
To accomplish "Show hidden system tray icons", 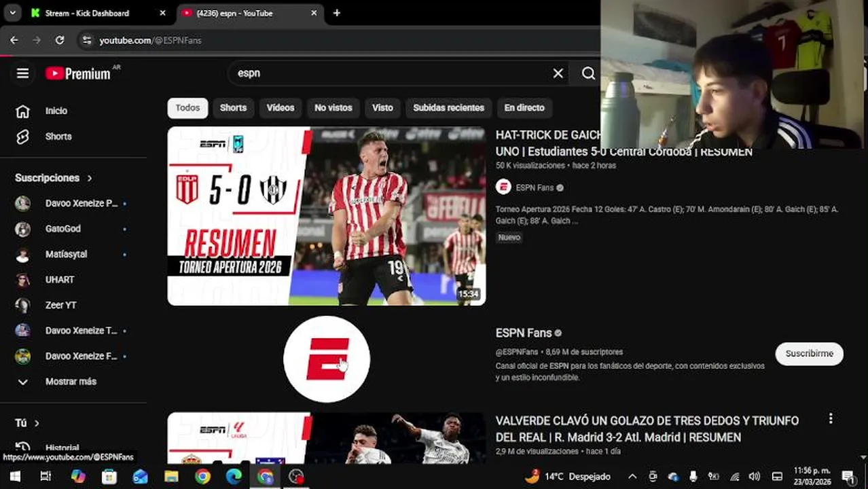I will [632, 477].
